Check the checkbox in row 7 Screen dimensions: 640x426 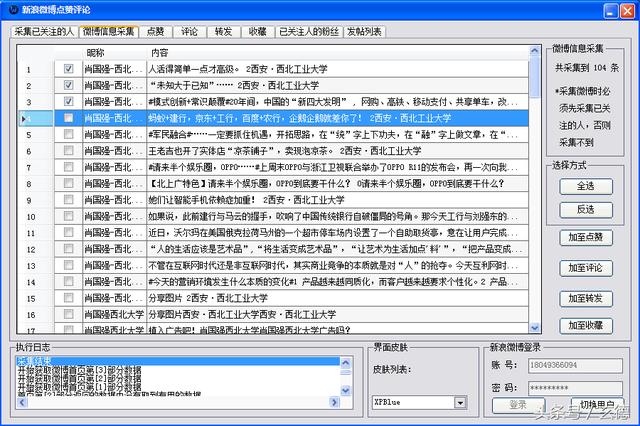pyautogui.click(x=68, y=167)
